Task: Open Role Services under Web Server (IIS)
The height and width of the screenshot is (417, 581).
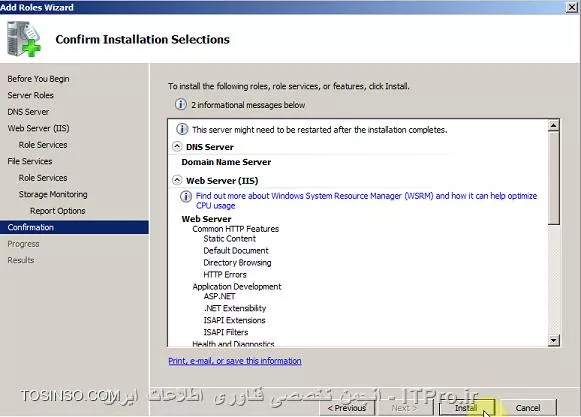Action: [43, 145]
